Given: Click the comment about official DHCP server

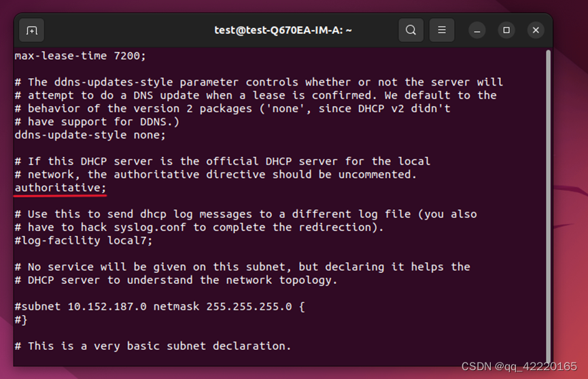Looking at the screenshot, I should click(x=222, y=161).
